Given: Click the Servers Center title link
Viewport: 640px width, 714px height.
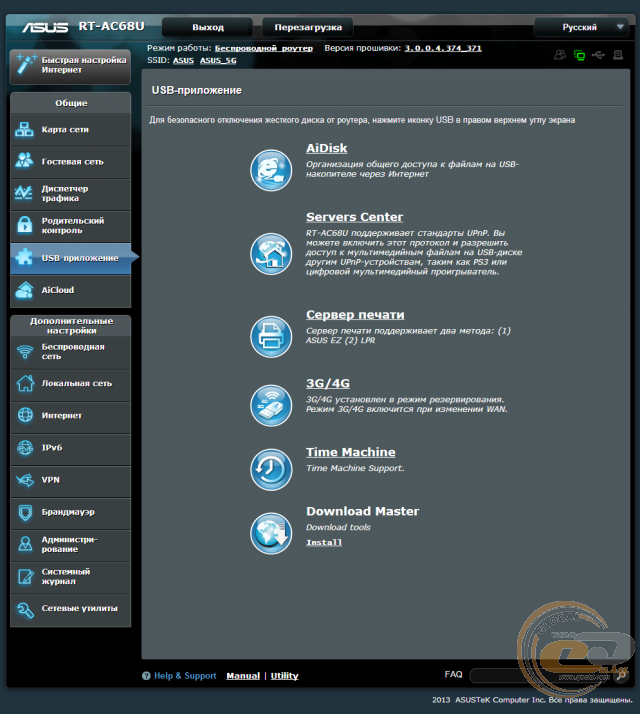Looking at the screenshot, I should (x=354, y=217).
